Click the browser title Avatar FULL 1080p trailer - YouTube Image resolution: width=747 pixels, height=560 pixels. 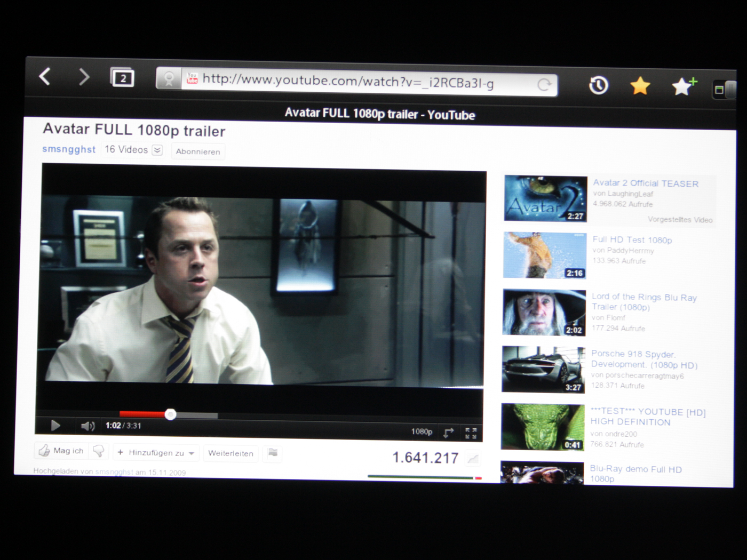pos(379,114)
